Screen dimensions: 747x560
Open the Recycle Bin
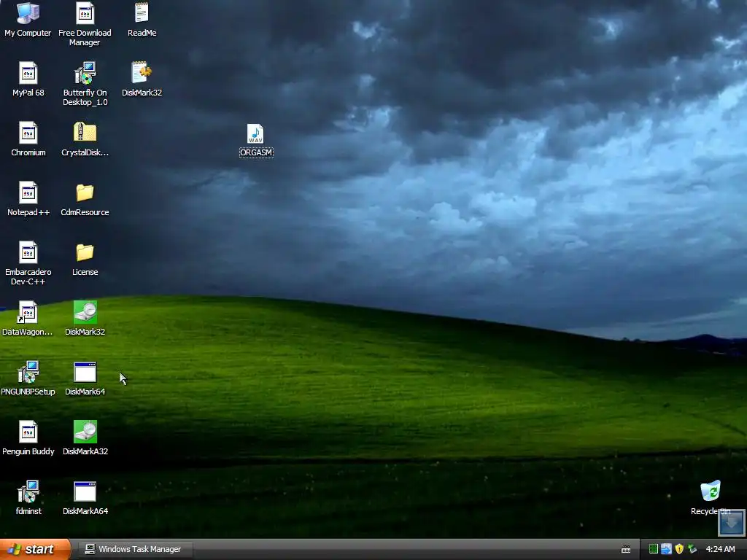coord(710,497)
